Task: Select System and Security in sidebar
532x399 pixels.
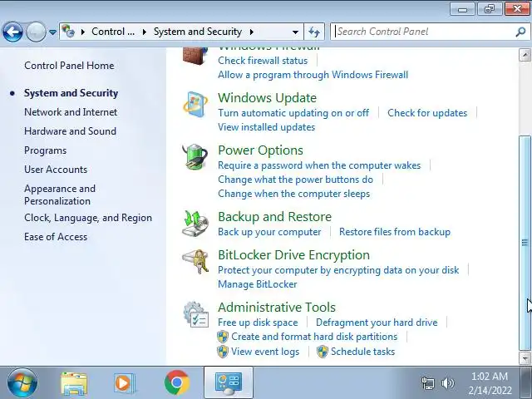Action: (71, 93)
